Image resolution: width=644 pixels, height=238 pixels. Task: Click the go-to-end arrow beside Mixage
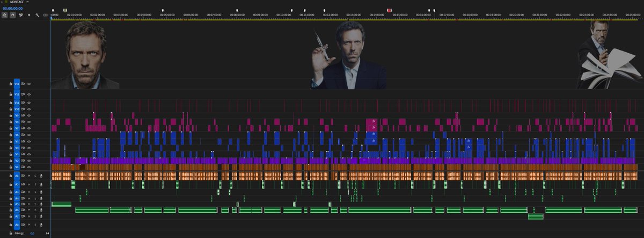click(x=48, y=233)
